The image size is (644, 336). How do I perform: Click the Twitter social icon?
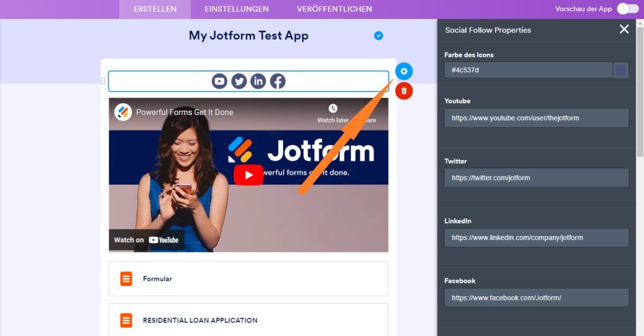[x=239, y=81]
